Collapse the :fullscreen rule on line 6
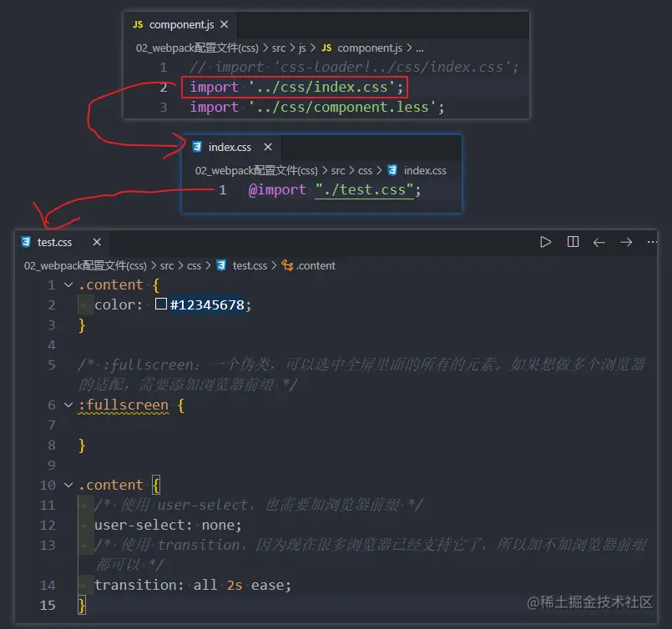Viewport: 672px width, 629px height. pos(68,405)
